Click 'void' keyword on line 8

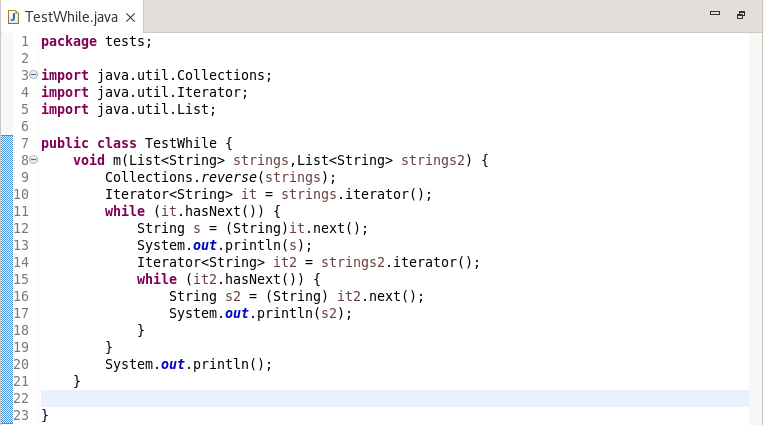click(x=89, y=160)
